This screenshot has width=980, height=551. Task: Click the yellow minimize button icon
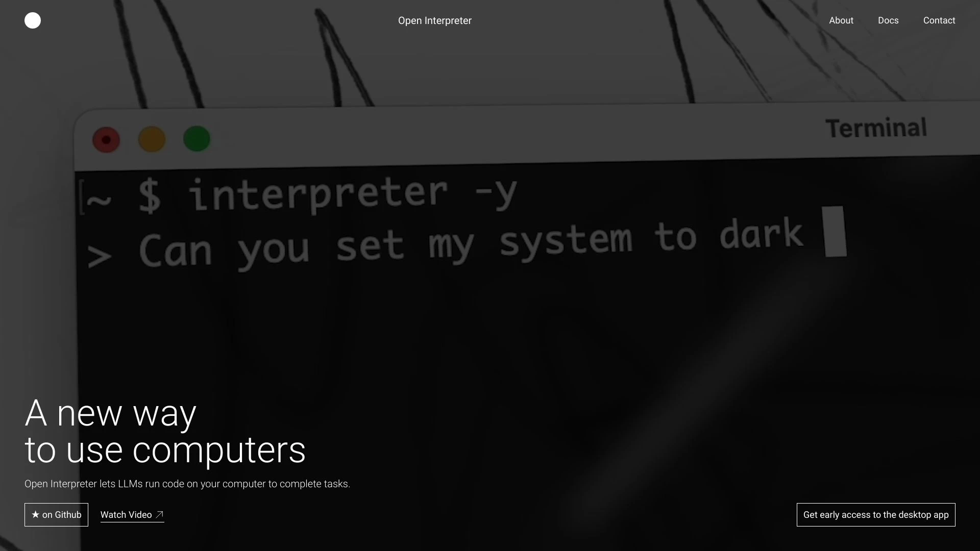point(152,139)
